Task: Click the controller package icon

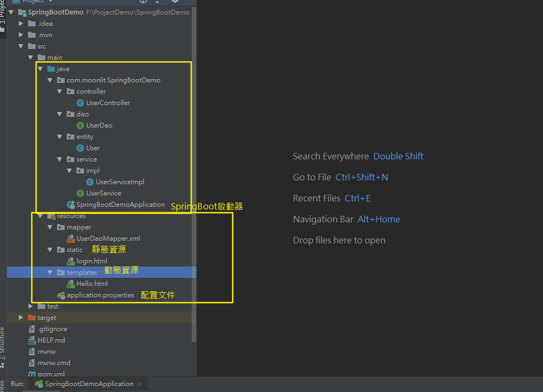Action: tap(71, 92)
